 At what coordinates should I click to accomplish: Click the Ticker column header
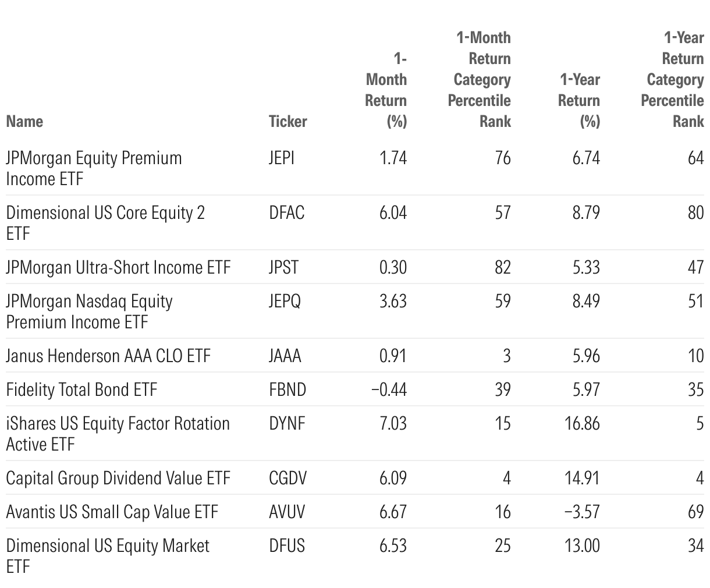pyautogui.click(x=287, y=121)
